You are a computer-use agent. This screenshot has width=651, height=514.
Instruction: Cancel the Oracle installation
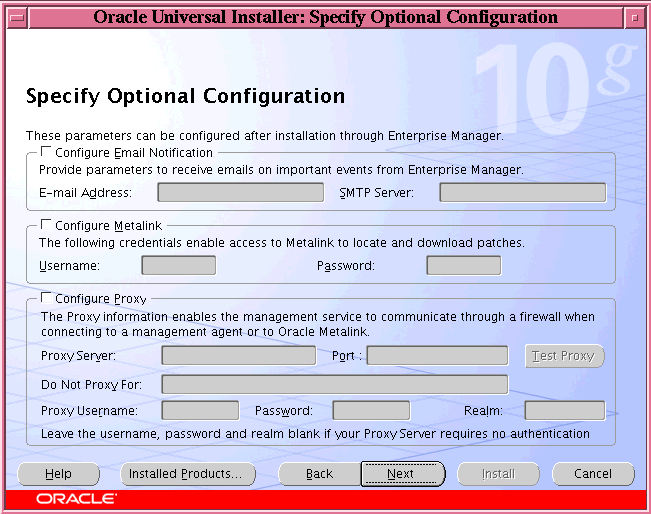point(593,474)
